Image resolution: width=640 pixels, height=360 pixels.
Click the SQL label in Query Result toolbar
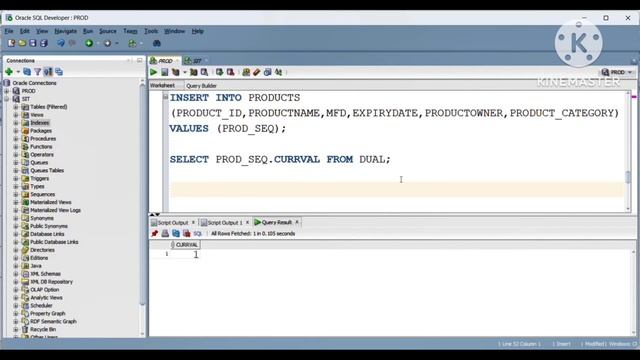click(198, 233)
